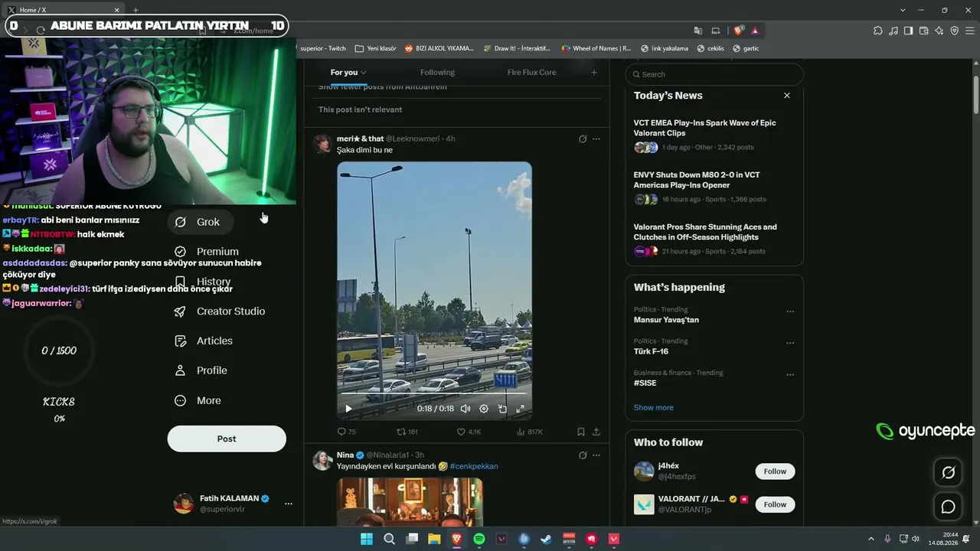
Task: Open Brave Rewards triangle icon
Action: click(755, 31)
